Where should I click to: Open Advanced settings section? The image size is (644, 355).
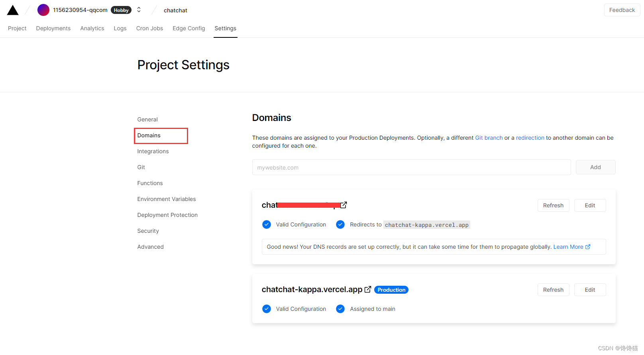click(150, 247)
